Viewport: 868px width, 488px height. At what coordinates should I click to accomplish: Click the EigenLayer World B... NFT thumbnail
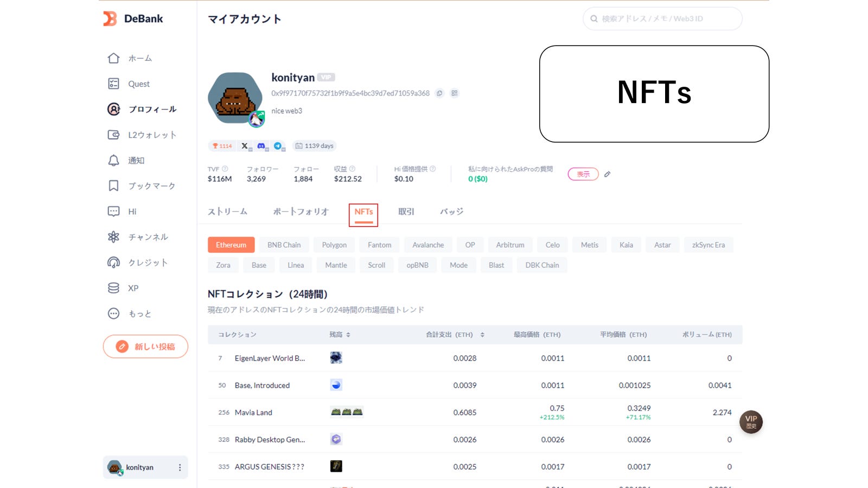tap(336, 358)
